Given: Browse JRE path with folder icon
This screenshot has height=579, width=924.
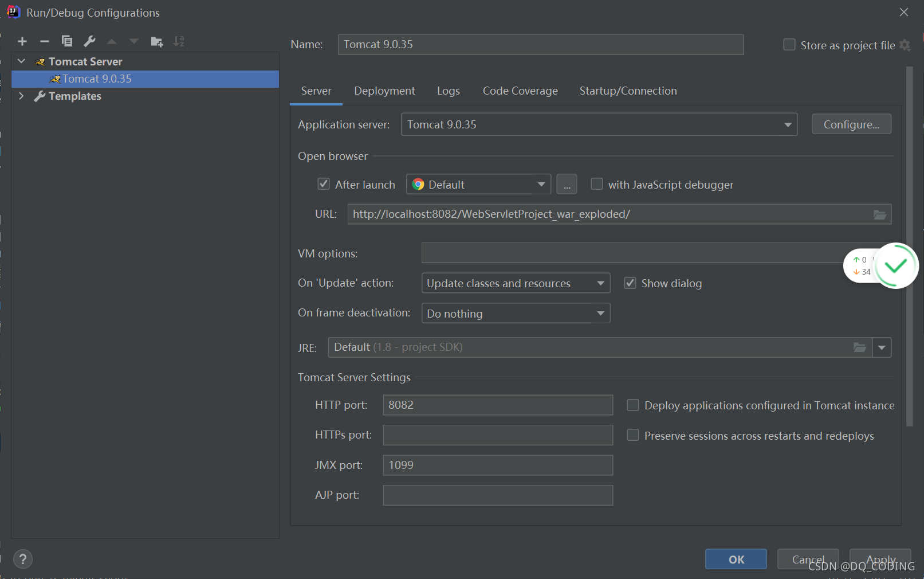Looking at the screenshot, I should (x=860, y=347).
